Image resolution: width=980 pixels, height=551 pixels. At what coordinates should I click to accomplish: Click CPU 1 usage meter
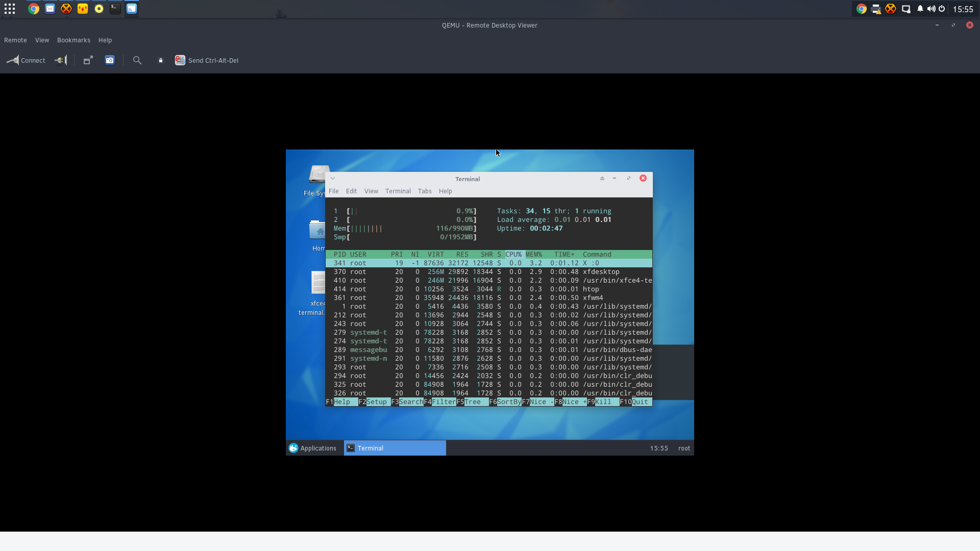coord(405,211)
